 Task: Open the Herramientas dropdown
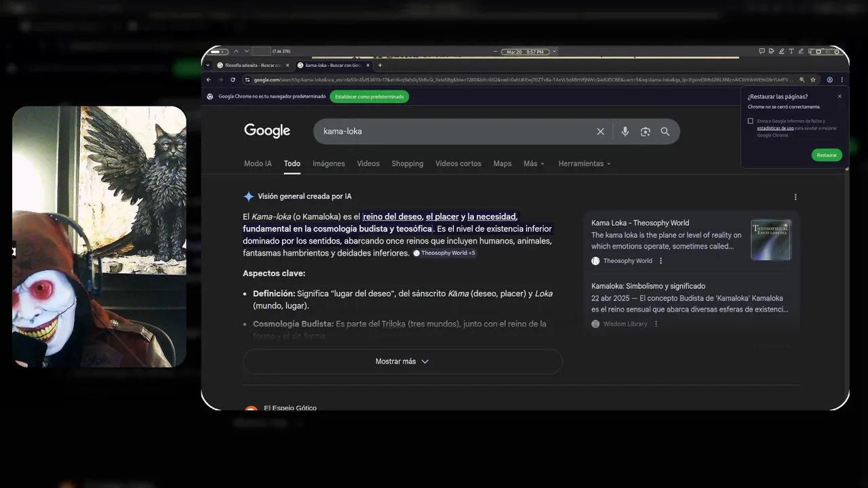584,163
